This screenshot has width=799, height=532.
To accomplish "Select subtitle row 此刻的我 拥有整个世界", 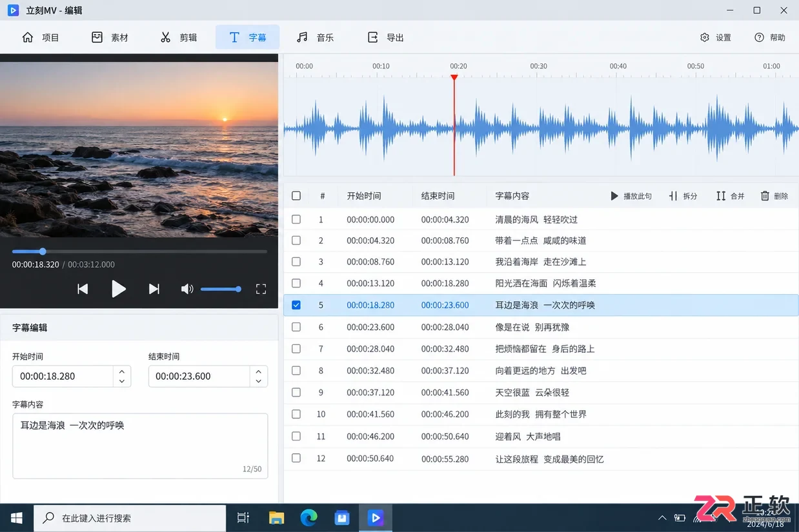I will (x=541, y=414).
